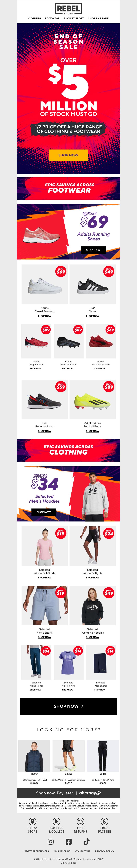Viewport: 137px width, 868px height.
Task: Visit the Facebook icon link
Action: (x=68, y=841)
